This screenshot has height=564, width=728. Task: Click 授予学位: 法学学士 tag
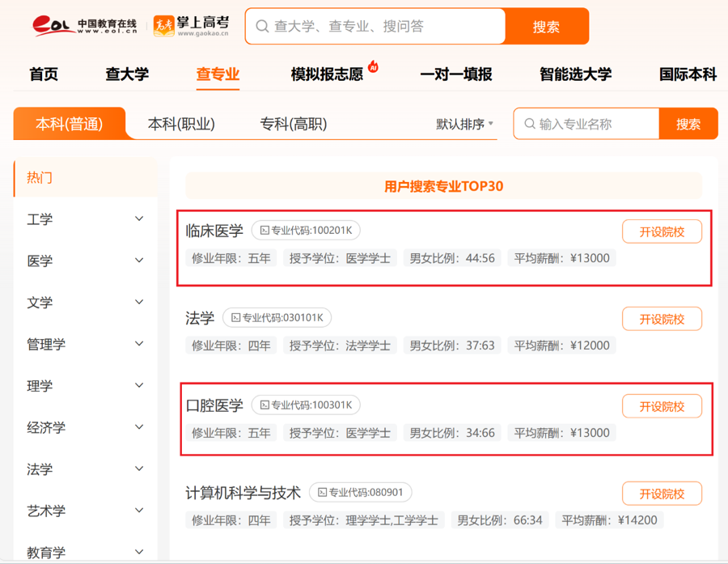(x=340, y=346)
